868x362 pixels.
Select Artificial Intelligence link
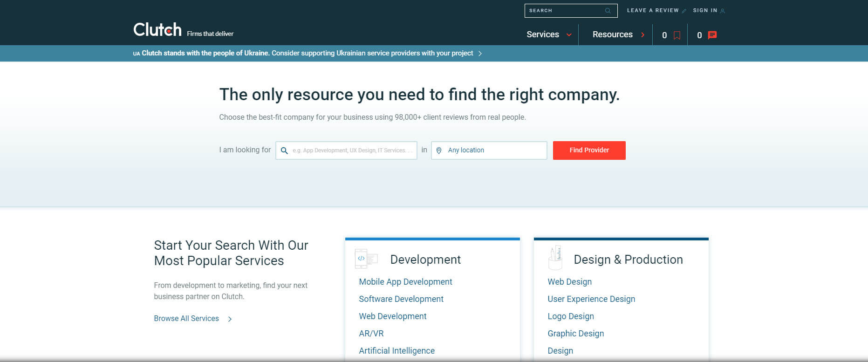click(397, 351)
